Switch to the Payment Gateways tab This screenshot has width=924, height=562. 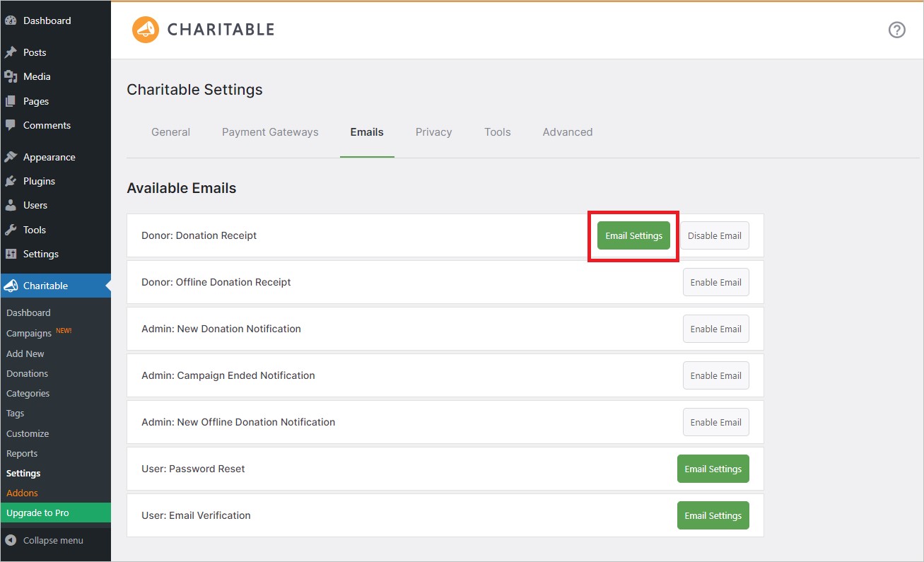[270, 131]
